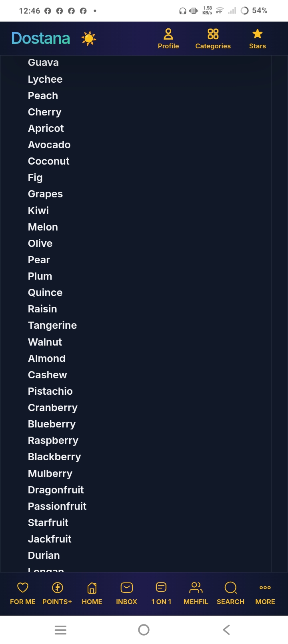Tap the Android home circle button
This screenshot has width=288, height=644.
[144, 630]
